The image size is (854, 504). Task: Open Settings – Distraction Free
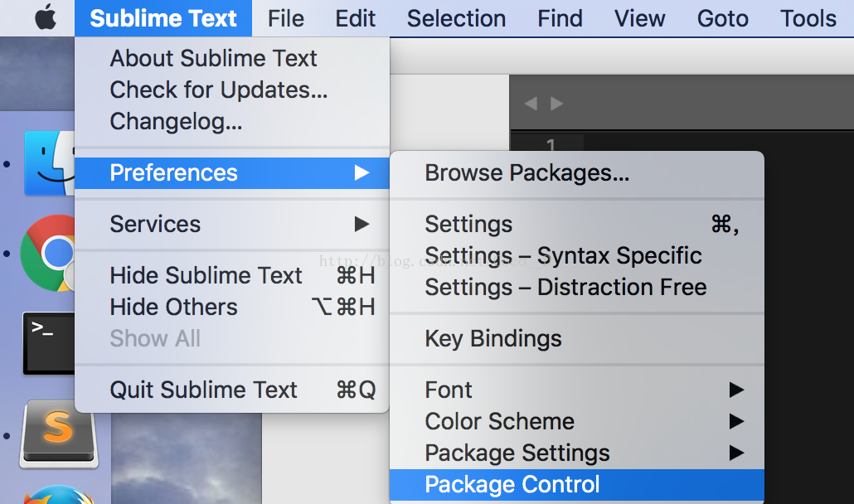click(577, 288)
